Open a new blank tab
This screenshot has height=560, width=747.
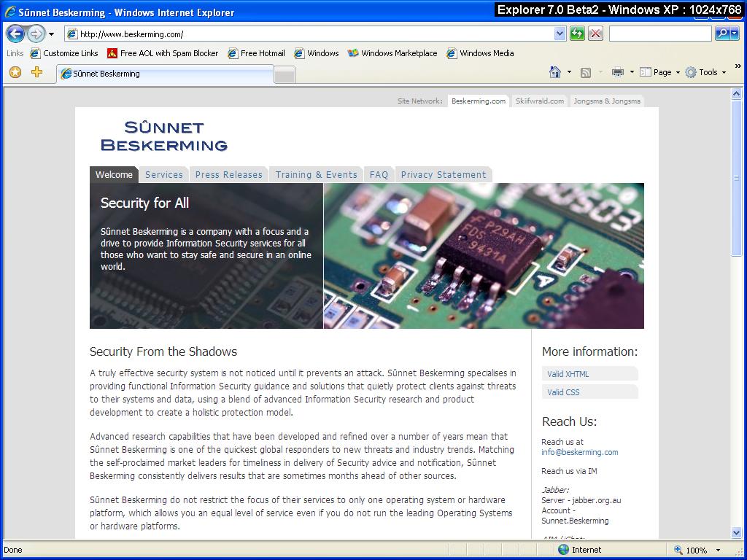click(x=285, y=75)
